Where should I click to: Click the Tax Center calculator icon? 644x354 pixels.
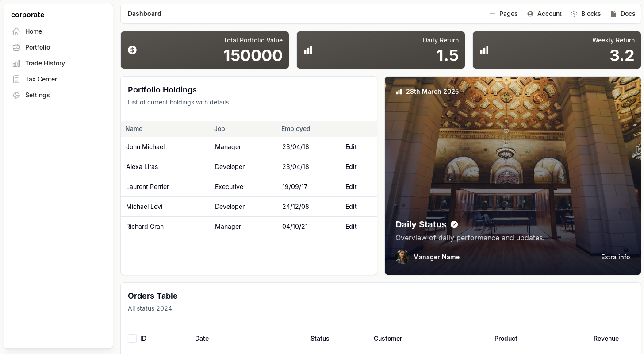click(16, 79)
